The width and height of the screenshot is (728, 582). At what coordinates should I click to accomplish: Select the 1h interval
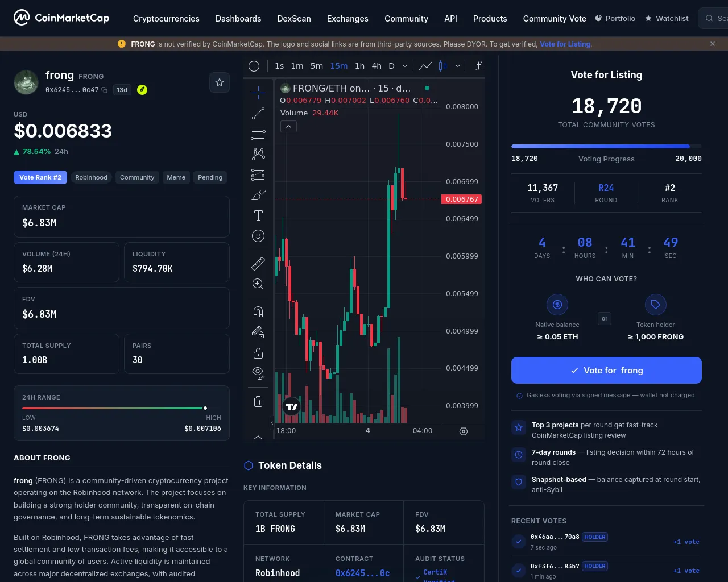pyautogui.click(x=360, y=66)
